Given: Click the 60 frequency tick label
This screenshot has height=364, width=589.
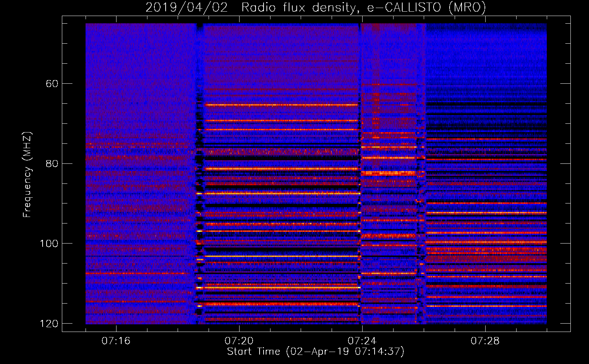Looking at the screenshot, I should (52, 84).
